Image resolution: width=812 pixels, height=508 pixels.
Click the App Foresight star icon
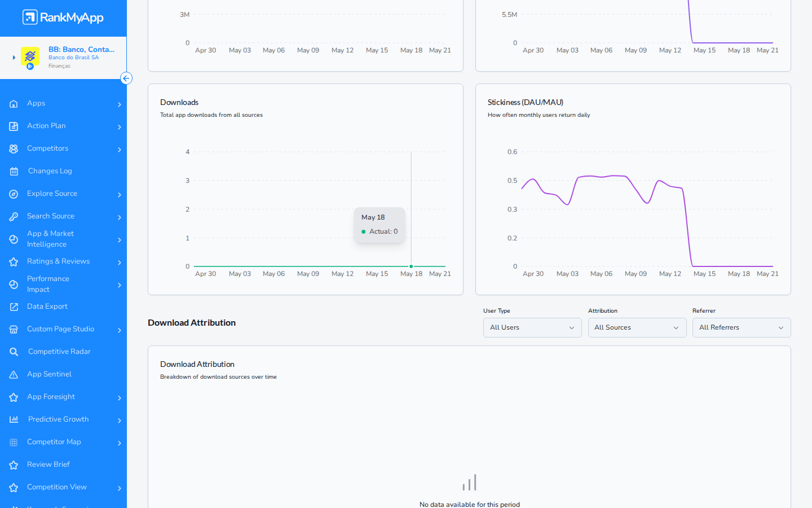[14, 397]
